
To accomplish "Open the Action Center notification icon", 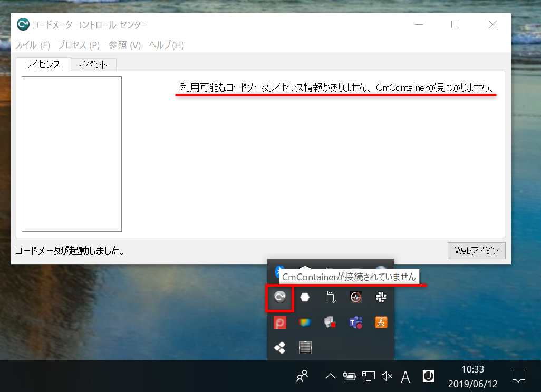I will (x=518, y=376).
